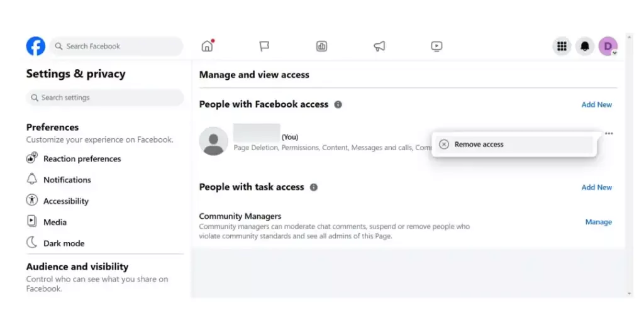Open the apps grid menu
The height and width of the screenshot is (335, 644).
click(562, 46)
